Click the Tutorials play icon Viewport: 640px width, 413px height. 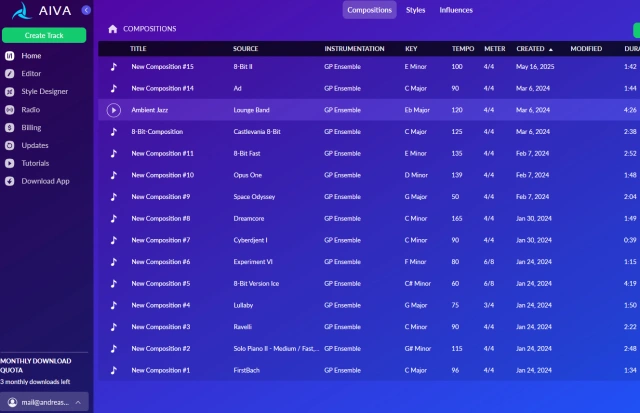[x=10, y=163]
